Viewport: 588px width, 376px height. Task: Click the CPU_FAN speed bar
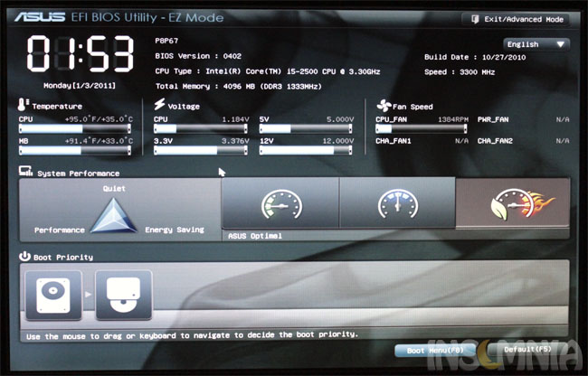click(x=422, y=129)
